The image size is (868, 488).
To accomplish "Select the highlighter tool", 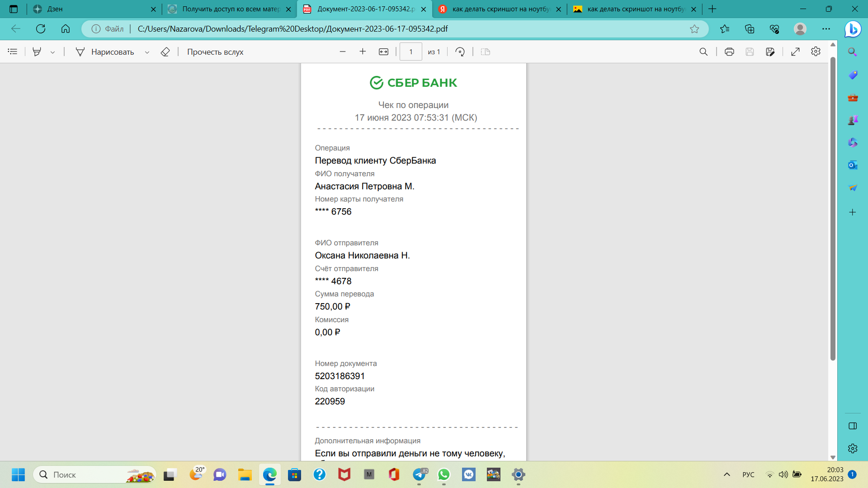I will click(x=37, y=52).
